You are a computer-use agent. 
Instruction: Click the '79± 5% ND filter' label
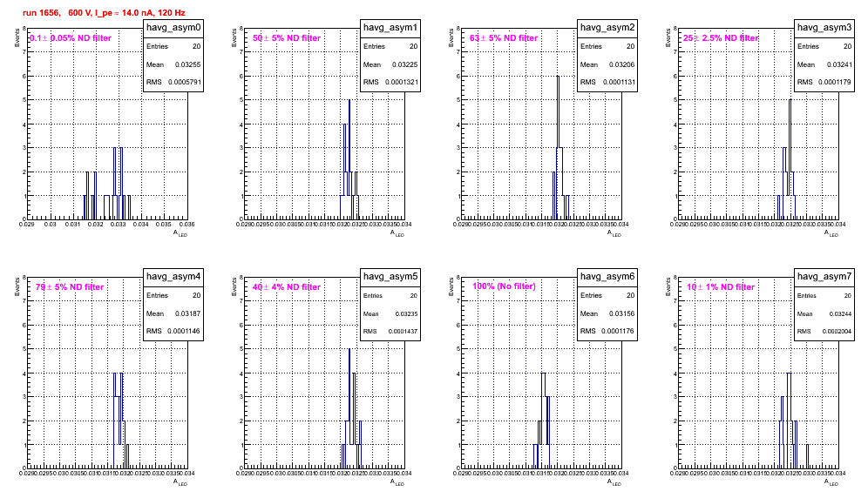coord(70,287)
